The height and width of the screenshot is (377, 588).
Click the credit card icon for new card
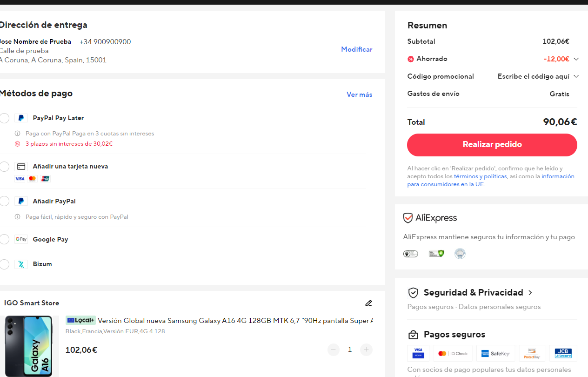(21, 167)
